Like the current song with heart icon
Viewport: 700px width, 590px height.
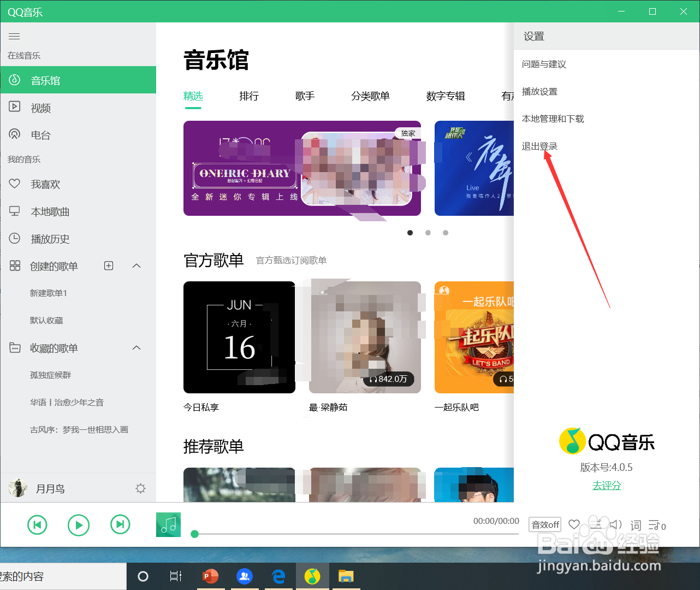click(574, 524)
